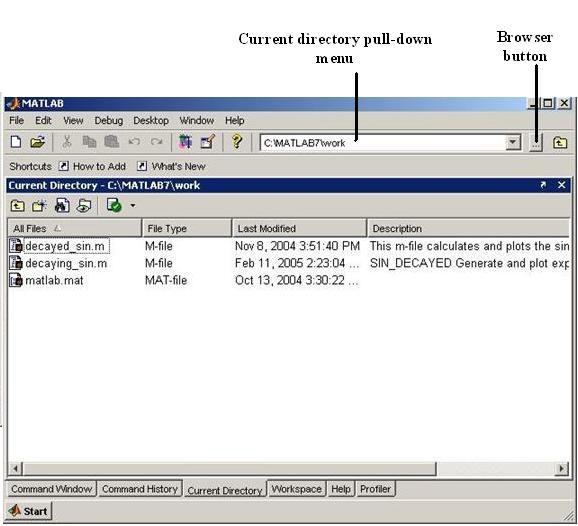Select the matlab.mat file

(54, 281)
